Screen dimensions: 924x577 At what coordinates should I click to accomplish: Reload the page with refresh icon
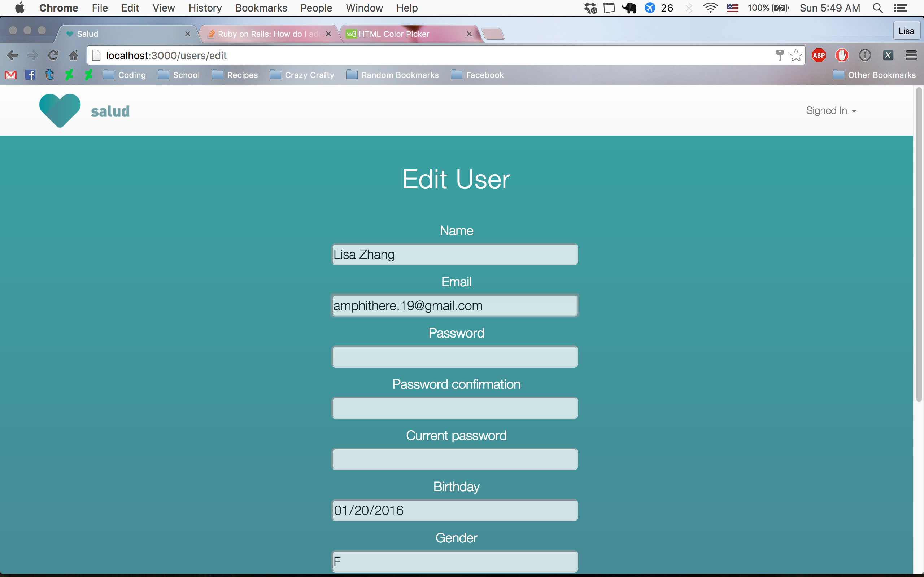click(53, 55)
